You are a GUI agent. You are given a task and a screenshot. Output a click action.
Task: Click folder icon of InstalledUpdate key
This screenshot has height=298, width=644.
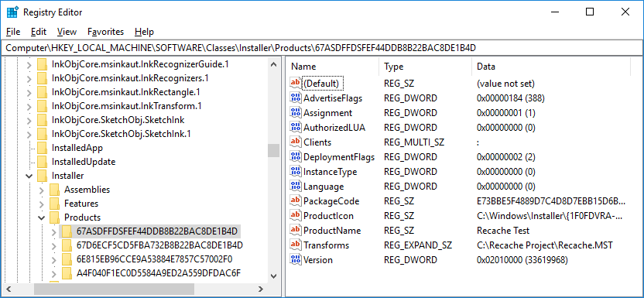[43, 162]
